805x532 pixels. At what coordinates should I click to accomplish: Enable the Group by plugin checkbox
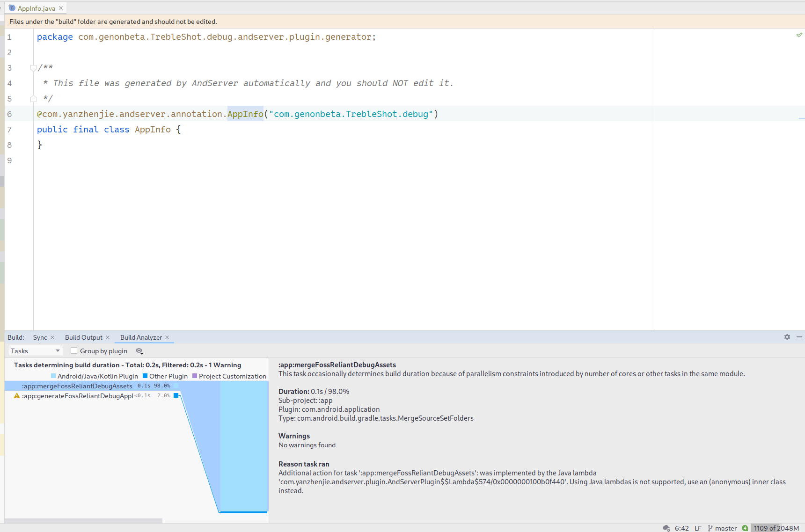point(74,350)
